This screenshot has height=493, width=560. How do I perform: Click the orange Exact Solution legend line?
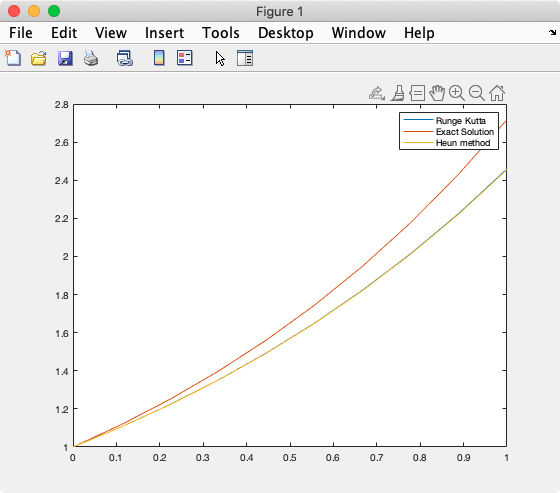pos(418,131)
